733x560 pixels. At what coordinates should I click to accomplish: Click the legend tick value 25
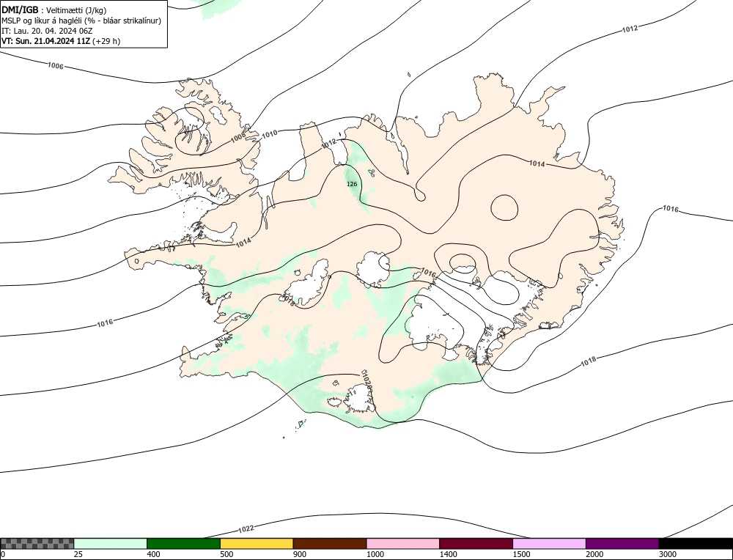(78, 554)
